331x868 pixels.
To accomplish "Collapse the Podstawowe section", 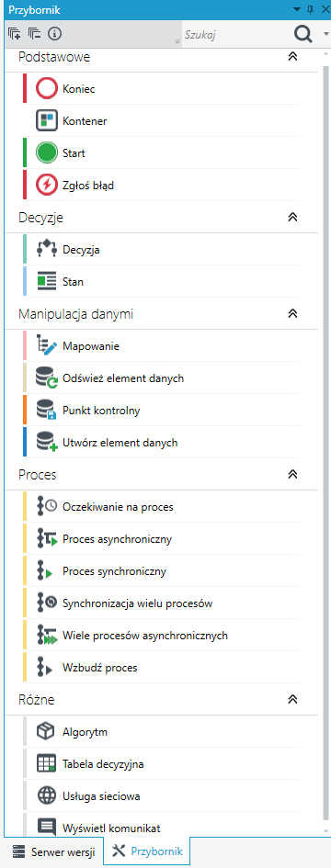I will (x=292, y=56).
